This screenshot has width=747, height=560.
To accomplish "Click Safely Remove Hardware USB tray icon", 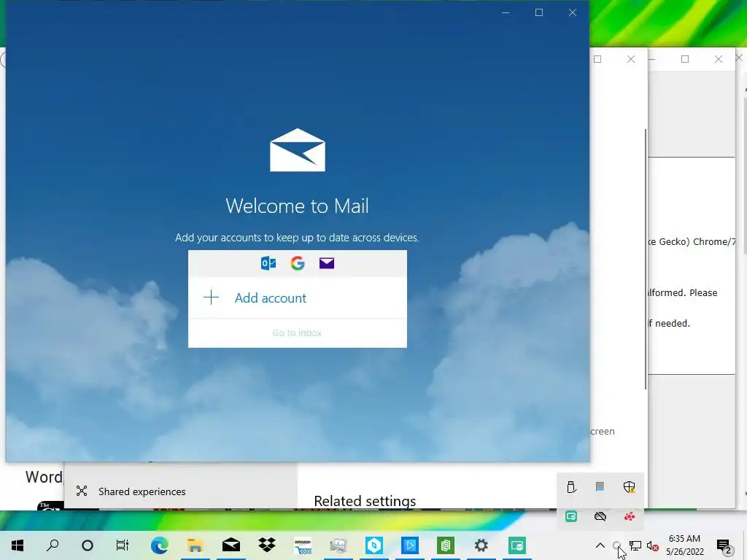I will pos(571,486).
